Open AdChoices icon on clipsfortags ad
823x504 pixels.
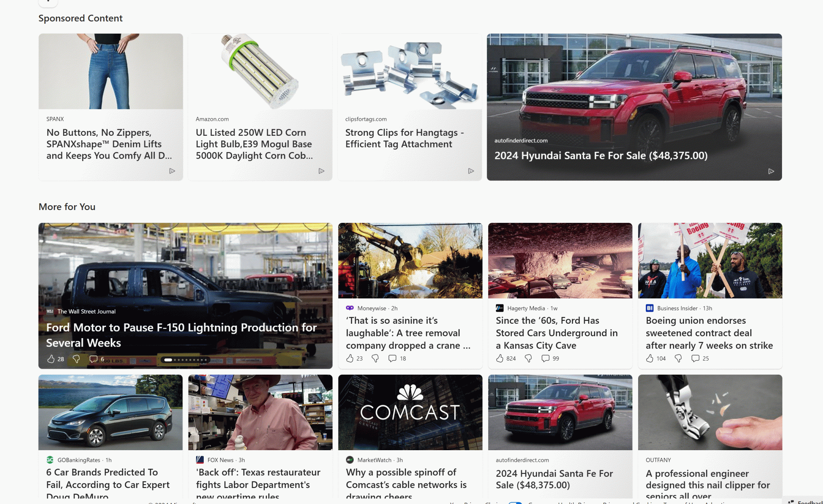(471, 171)
